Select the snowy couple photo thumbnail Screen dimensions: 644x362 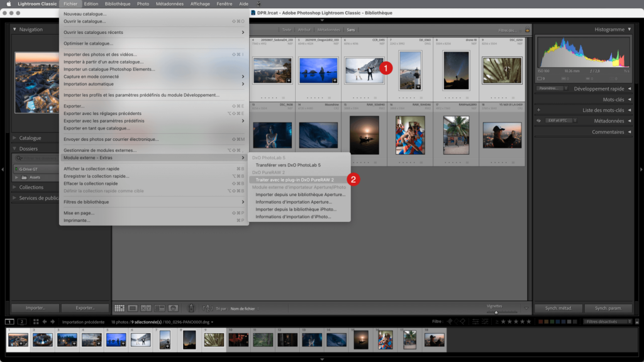coord(364,70)
